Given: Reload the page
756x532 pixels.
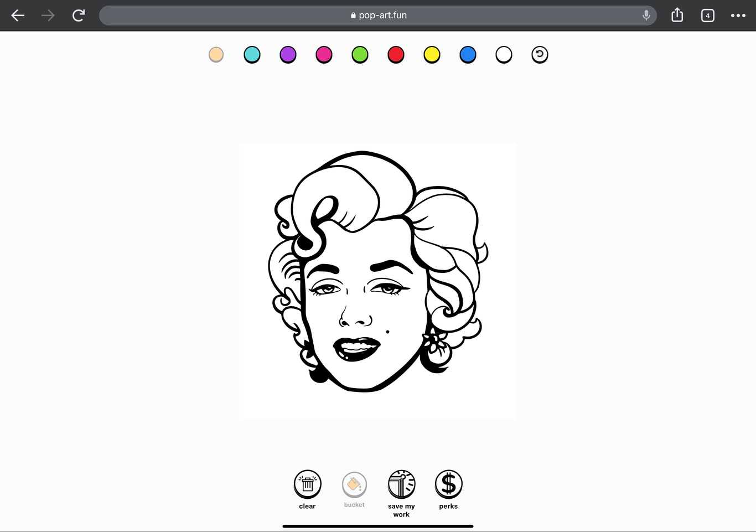Looking at the screenshot, I should point(79,16).
